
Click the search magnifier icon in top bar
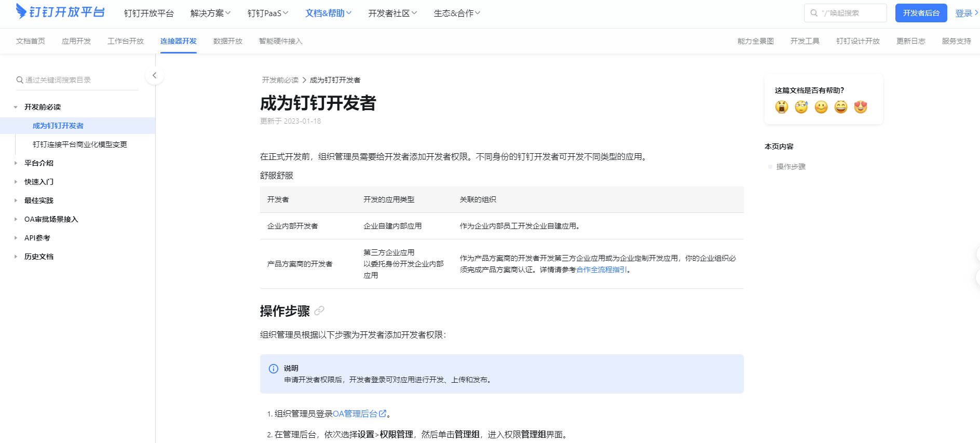814,13
